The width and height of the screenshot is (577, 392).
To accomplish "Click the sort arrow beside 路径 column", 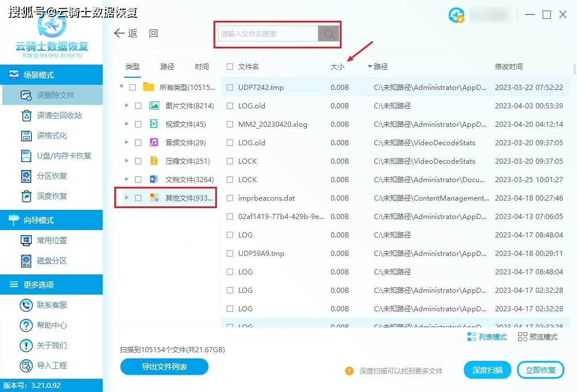I will click(369, 66).
